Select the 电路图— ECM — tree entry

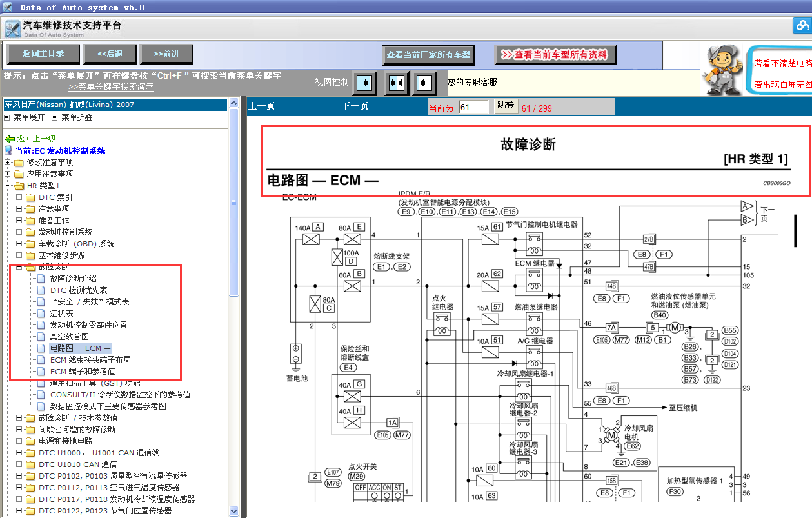(x=81, y=348)
